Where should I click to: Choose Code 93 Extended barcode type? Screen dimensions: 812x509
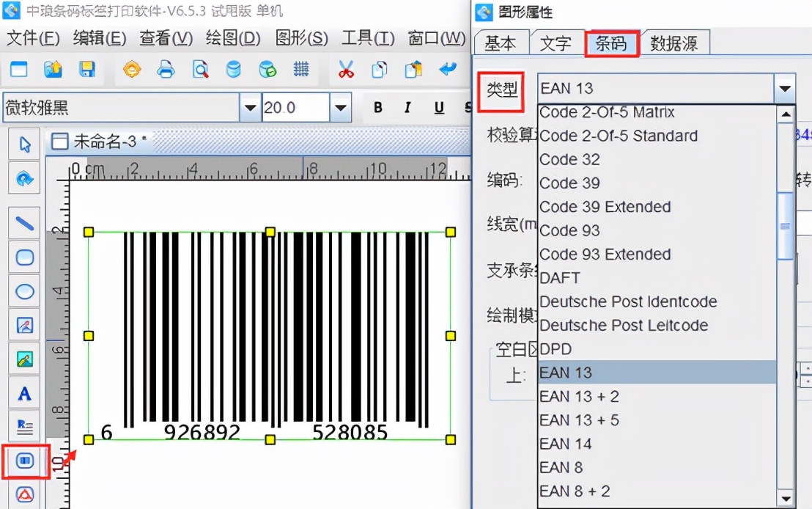[x=657, y=254]
